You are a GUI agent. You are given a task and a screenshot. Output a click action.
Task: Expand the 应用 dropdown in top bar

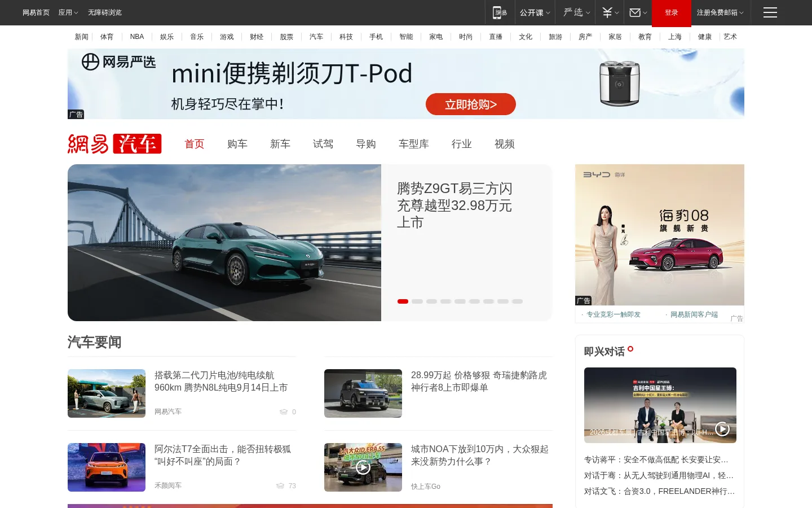68,12
